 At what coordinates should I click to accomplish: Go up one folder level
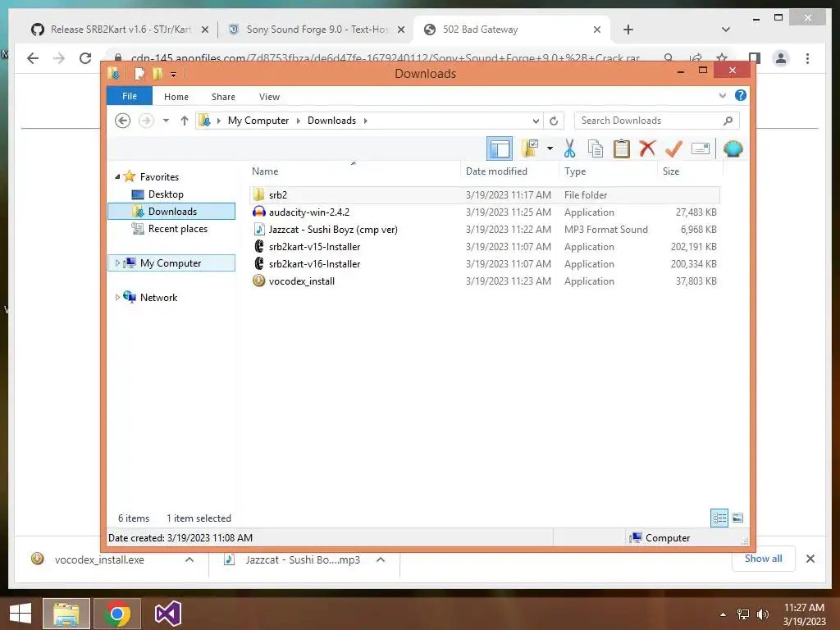(x=185, y=121)
